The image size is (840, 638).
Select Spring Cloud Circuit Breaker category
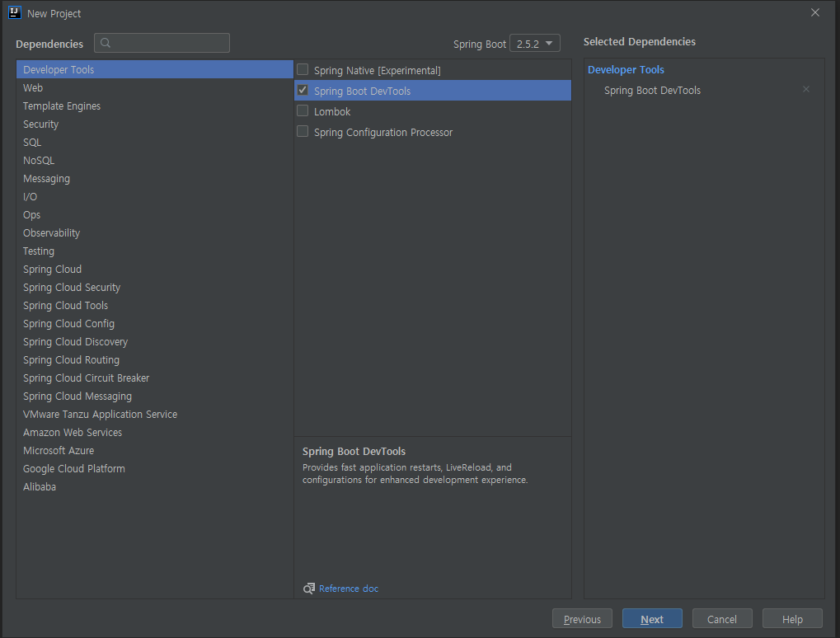[x=155, y=378]
